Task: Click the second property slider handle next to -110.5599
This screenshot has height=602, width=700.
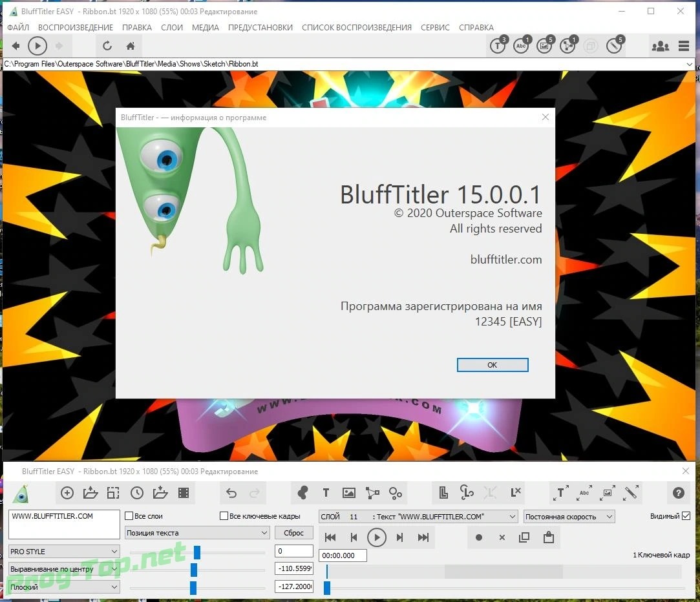Action: pos(194,570)
